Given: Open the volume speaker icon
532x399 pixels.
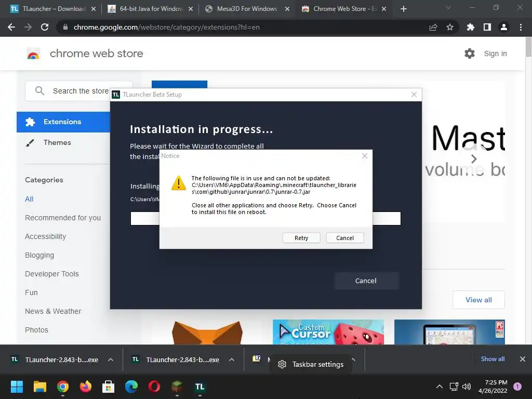Looking at the screenshot, I should click(467, 387).
